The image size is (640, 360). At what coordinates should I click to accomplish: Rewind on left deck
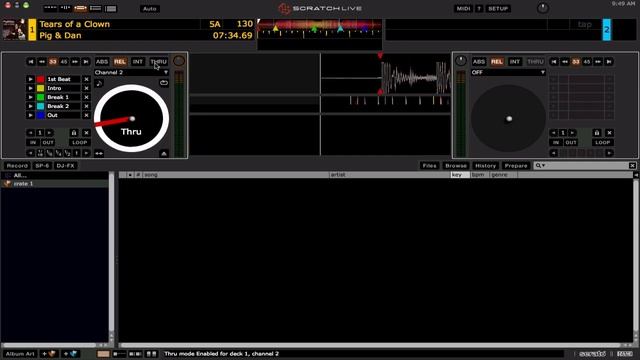point(42,62)
